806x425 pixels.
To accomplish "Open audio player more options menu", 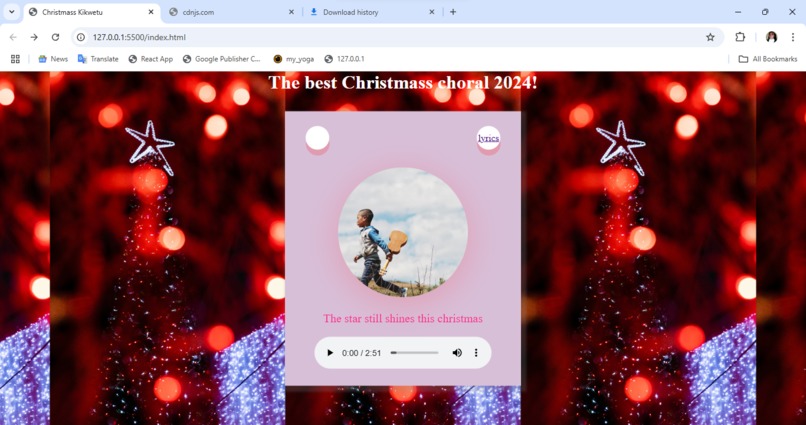I will pyautogui.click(x=476, y=353).
